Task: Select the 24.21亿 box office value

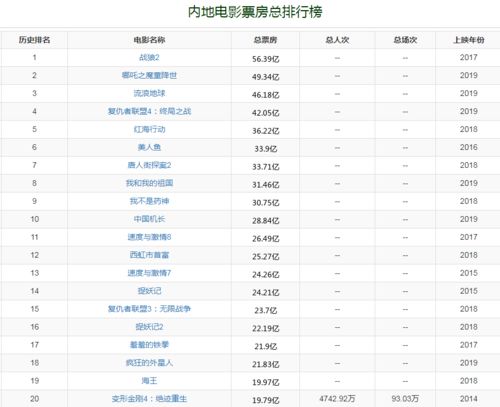Action: (265, 293)
